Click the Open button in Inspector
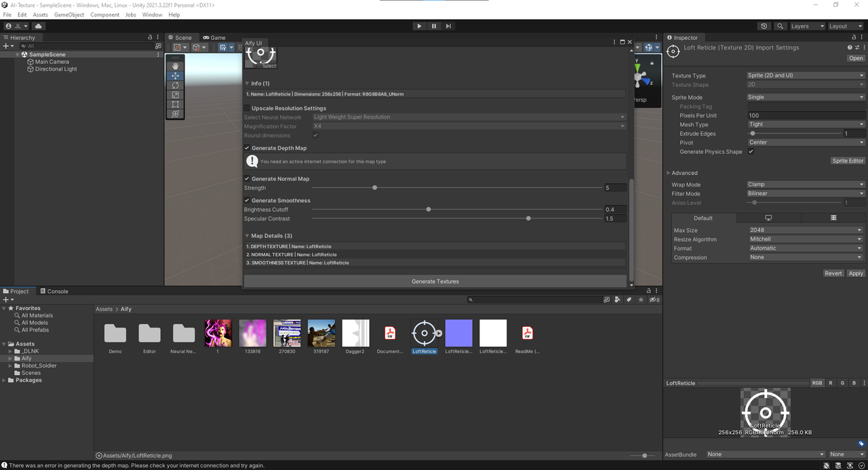This screenshot has width=868, height=470. point(856,58)
